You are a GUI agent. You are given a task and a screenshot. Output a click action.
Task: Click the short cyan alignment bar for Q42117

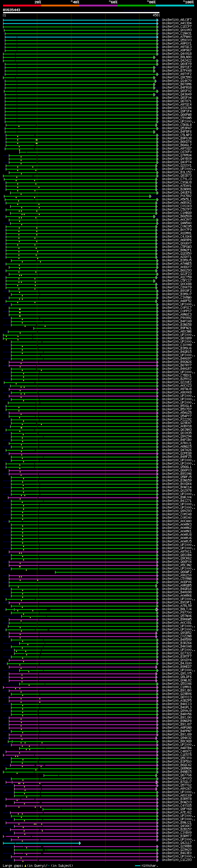pyautogui.click(x=42, y=843)
